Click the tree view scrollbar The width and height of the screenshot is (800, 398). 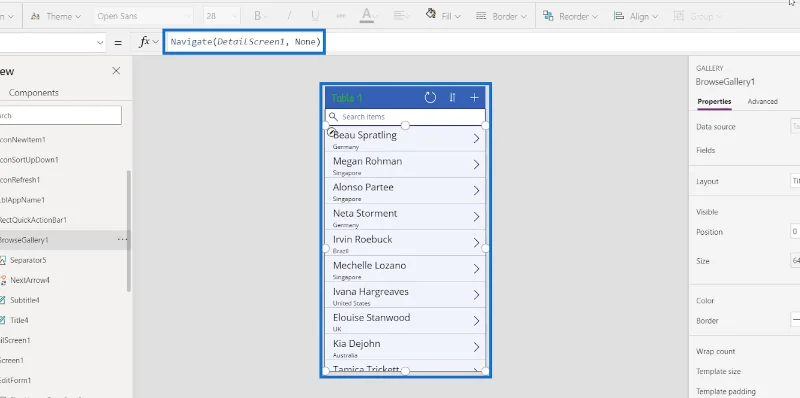(129, 231)
